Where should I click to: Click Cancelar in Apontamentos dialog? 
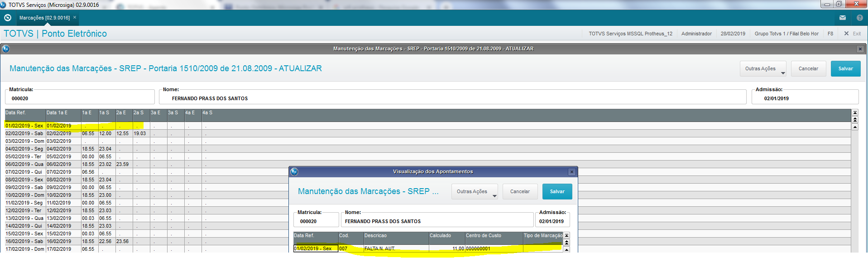(x=520, y=191)
